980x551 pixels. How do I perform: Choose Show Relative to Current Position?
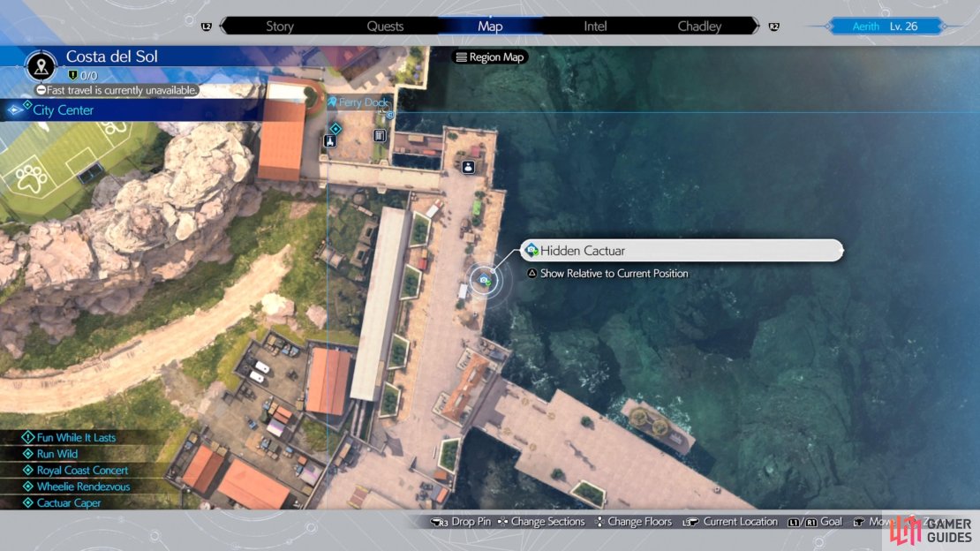coord(614,274)
